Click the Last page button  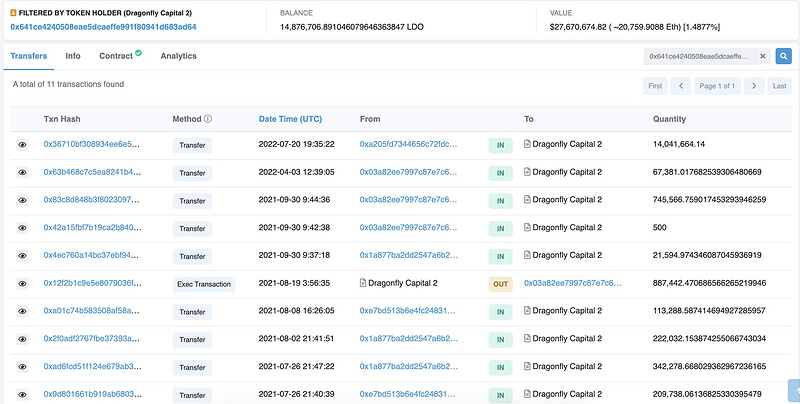tap(780, 86)
